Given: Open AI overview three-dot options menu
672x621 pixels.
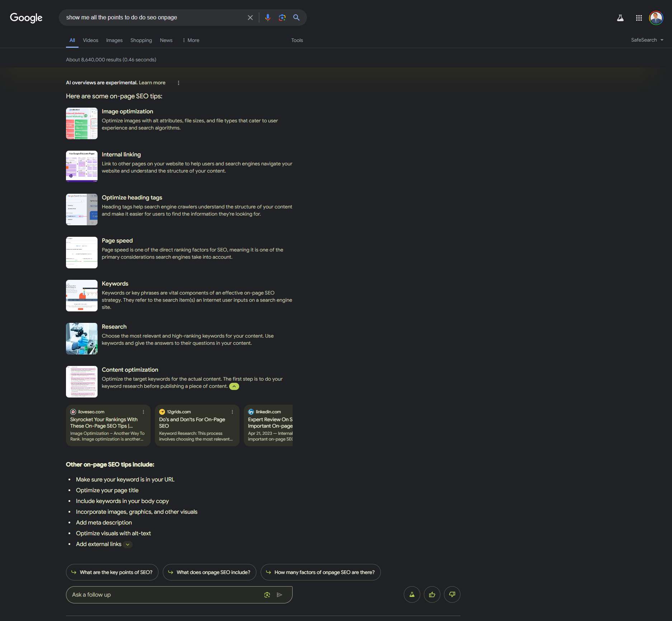Looking at the screenshot, I should click(x=179, y=83).
